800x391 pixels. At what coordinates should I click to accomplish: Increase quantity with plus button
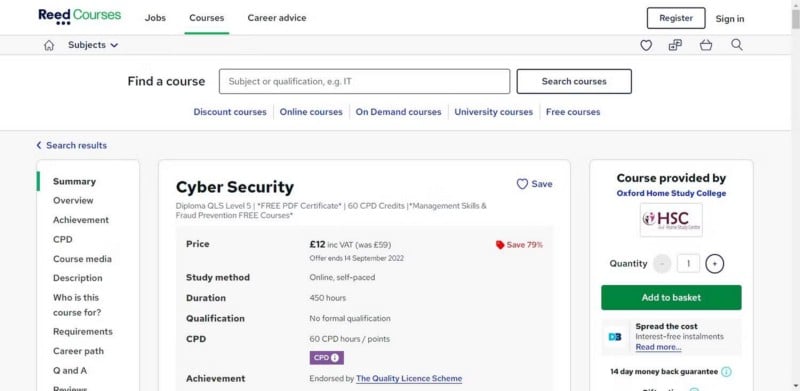tap(714, 264)
